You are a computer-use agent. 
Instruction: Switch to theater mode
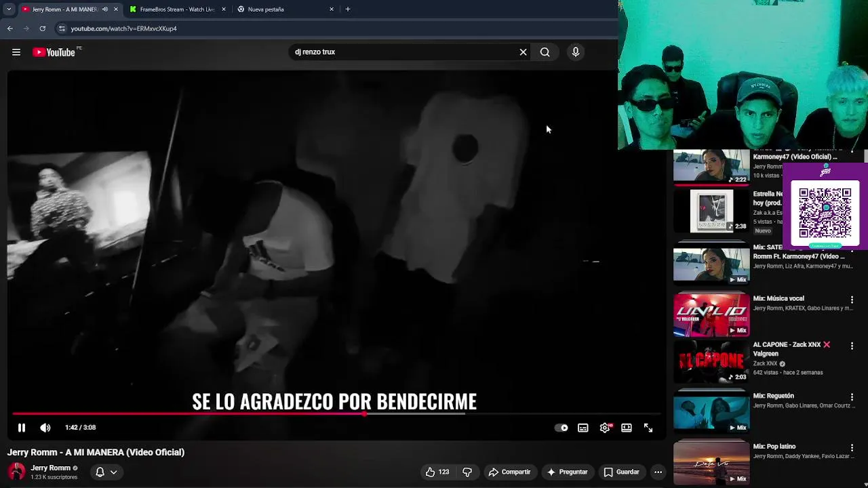pyautogui.click(x=627, y=428)
